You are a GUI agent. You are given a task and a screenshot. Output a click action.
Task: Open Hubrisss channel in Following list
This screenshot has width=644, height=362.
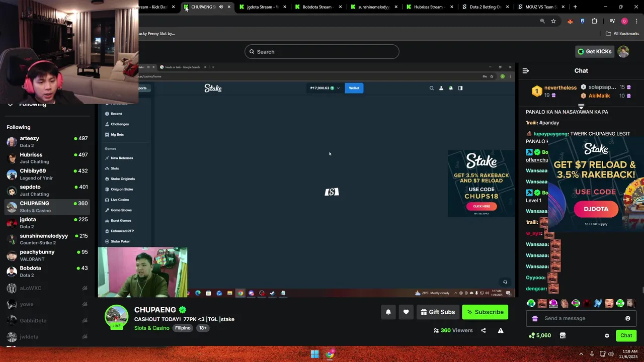(46, 158)
